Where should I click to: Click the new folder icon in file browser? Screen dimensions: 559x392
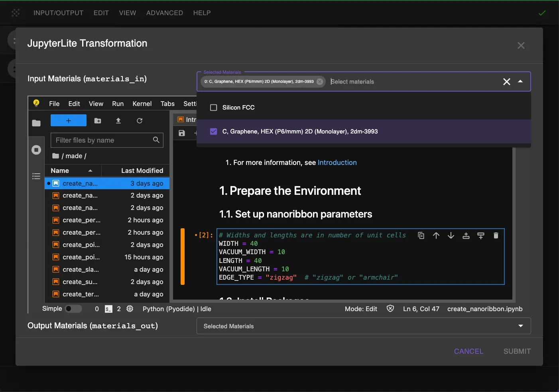[98, 121]
